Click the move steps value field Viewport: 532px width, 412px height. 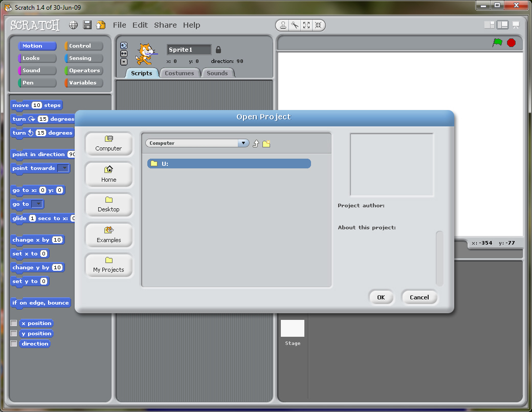click(37, 105)
